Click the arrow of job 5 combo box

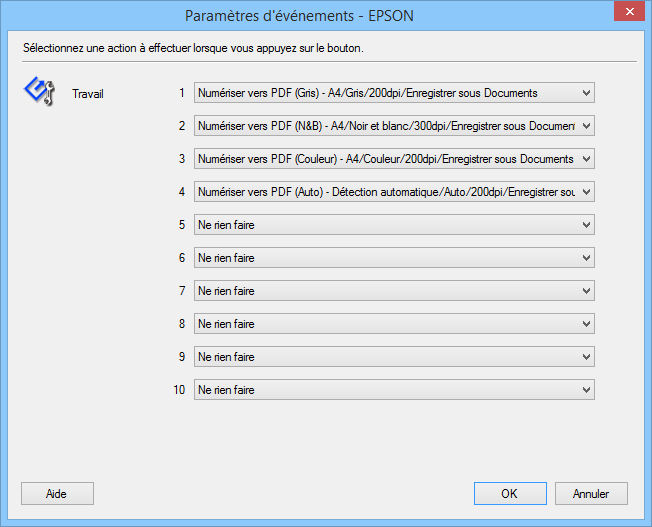(x=586, y=225)
